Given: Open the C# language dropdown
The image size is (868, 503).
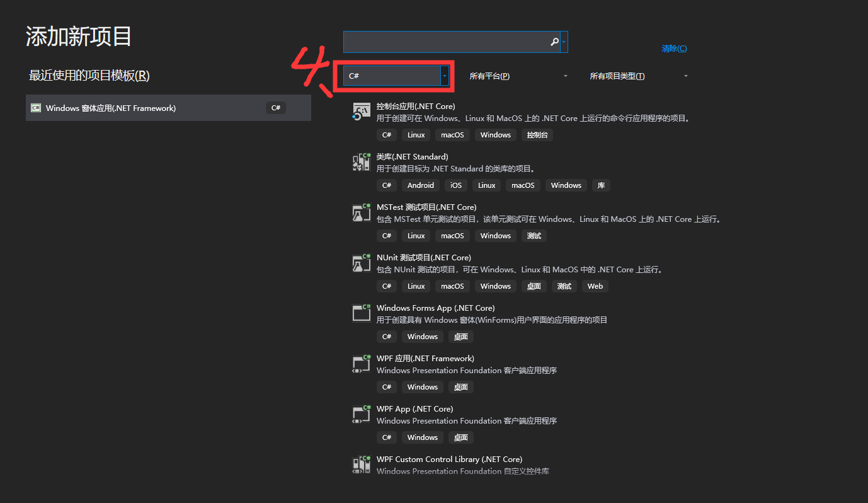Looking at the screenshot, I should pyautogui.click(x=395, y=75).
